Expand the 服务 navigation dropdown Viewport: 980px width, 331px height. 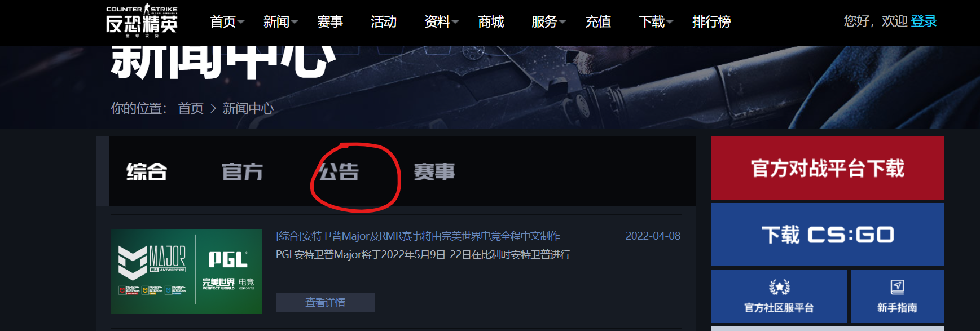coord(548,21)
